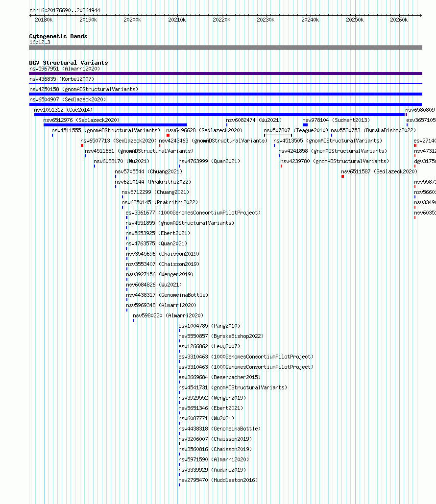436x504 pixels.
Task: Click the nsv978104 (Sudmant2013) label
Action: point(336,120)
